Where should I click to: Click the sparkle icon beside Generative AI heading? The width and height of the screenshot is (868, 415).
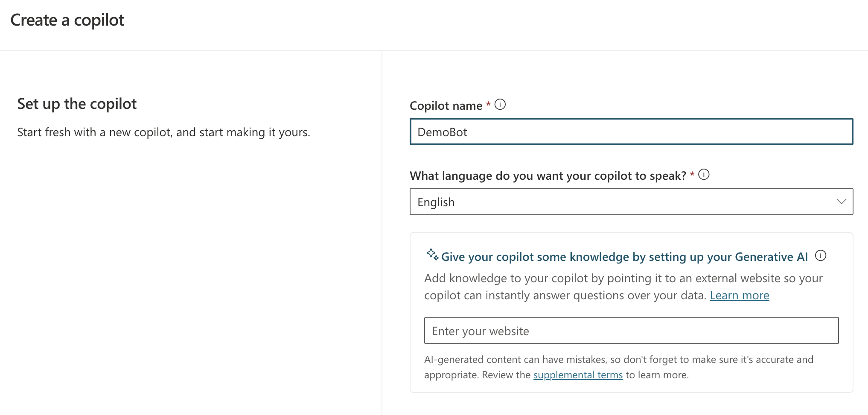pyautogui.click(x=432, y=255)
